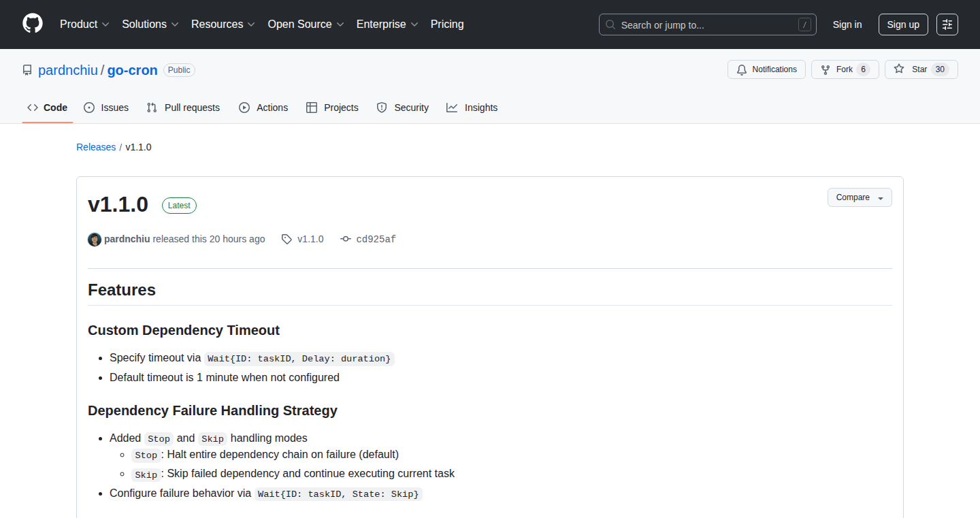Click the Fork icon
This screenshot has width=980, height=518.
point(826,69)
